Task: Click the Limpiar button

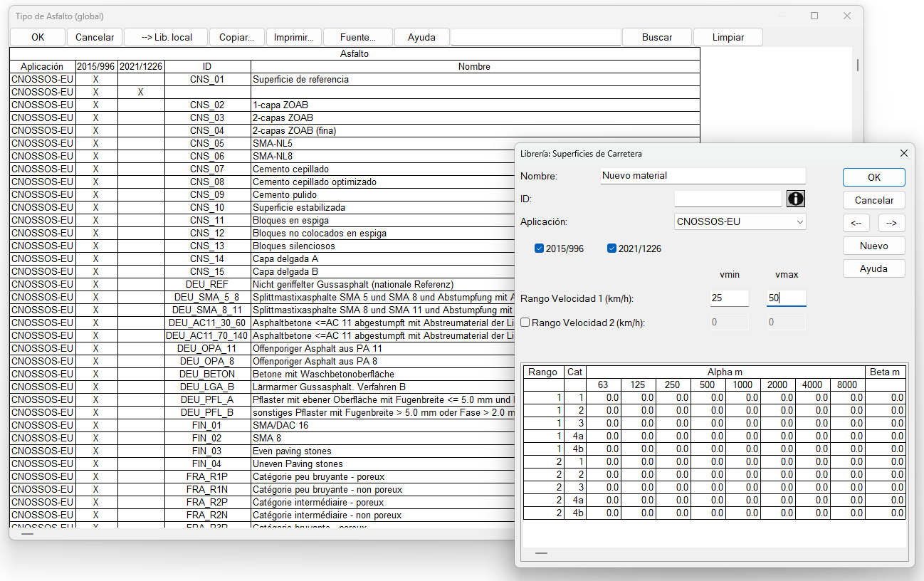Action: click(728, 37)
